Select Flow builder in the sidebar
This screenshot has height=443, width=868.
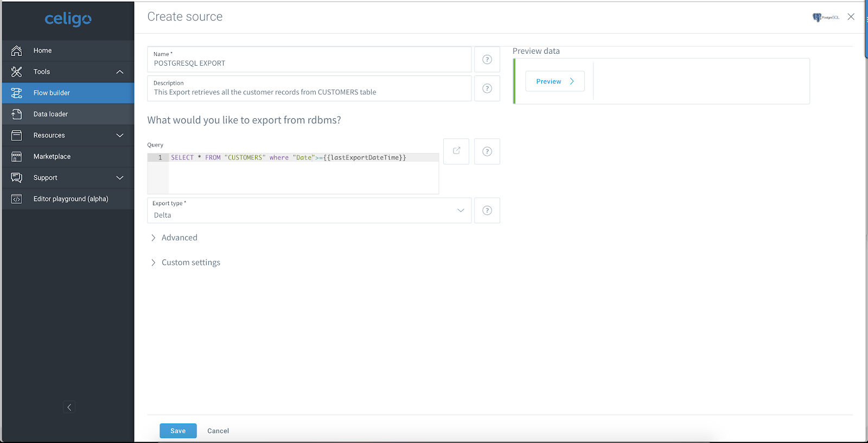[x=68, y=93]
